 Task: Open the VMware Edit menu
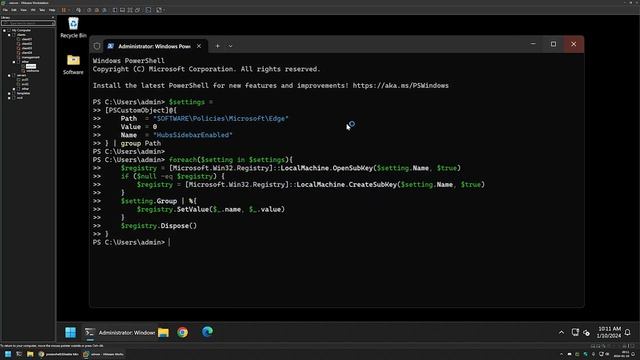pos(14,10)
